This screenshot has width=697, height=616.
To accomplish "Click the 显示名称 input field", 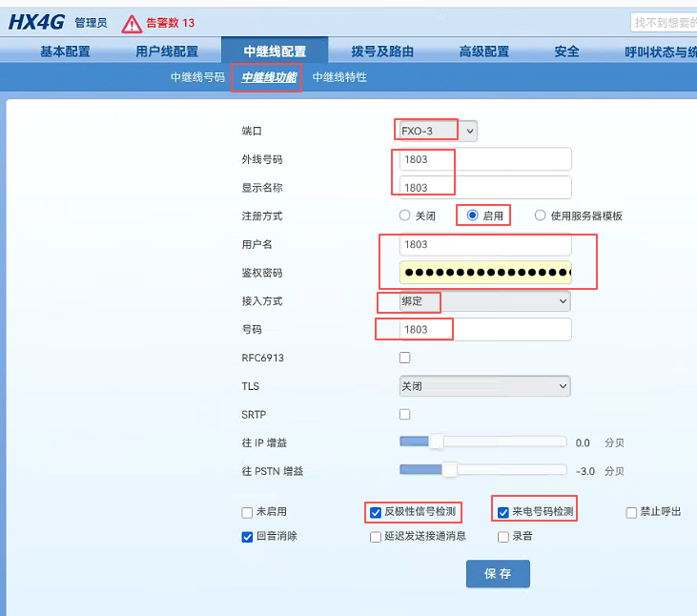I will coord(485,188).
